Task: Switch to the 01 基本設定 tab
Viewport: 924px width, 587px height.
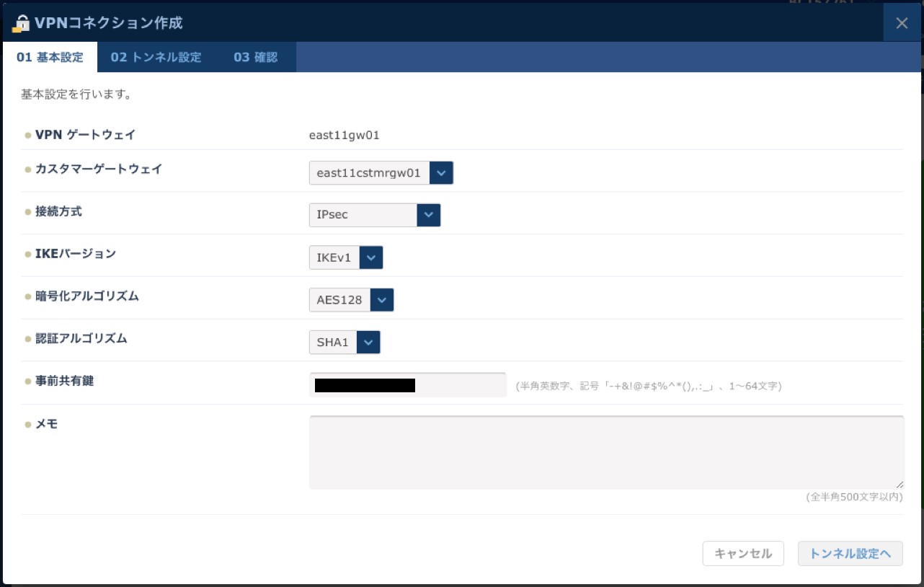Action: pos(50,58)
